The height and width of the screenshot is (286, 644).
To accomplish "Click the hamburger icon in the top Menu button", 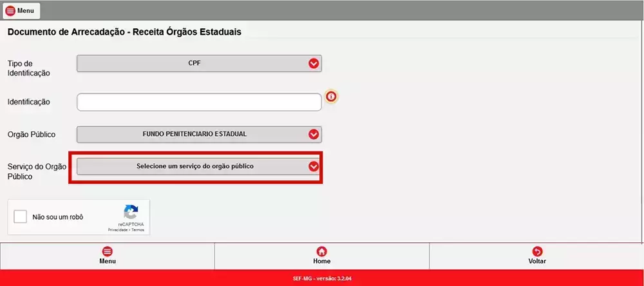I will coord(11,11).
